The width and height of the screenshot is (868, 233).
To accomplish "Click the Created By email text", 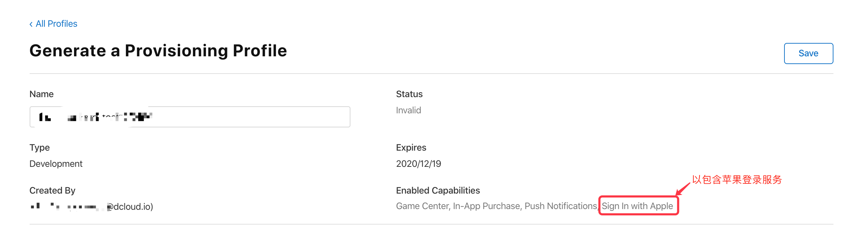I will pos(92,206).
